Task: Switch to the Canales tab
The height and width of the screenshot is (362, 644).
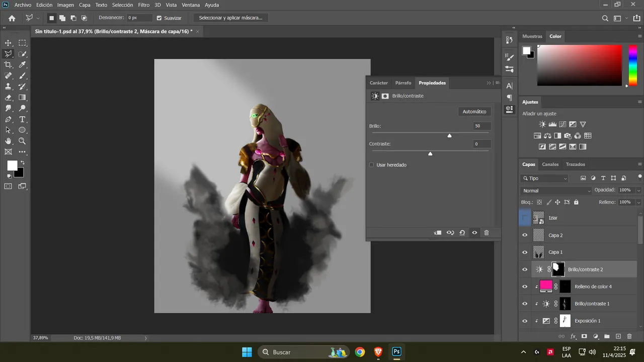Action: point(550,164)
